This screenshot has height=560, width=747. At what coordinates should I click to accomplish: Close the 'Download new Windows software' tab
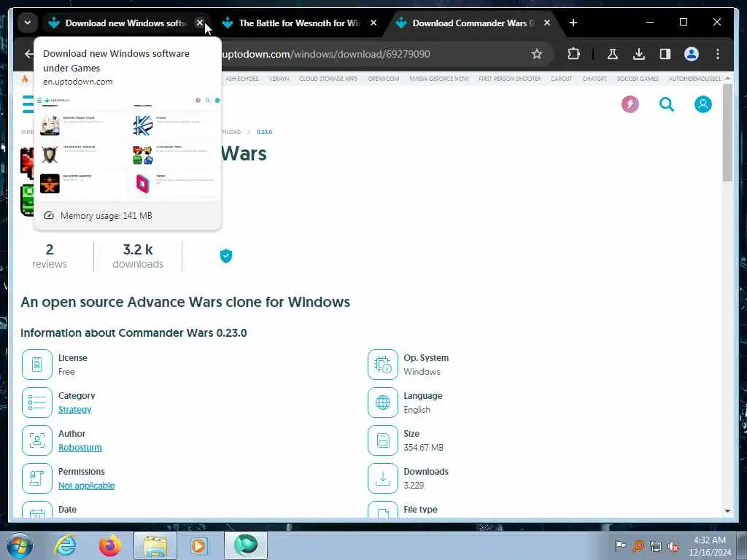click(x=200, y=23)
